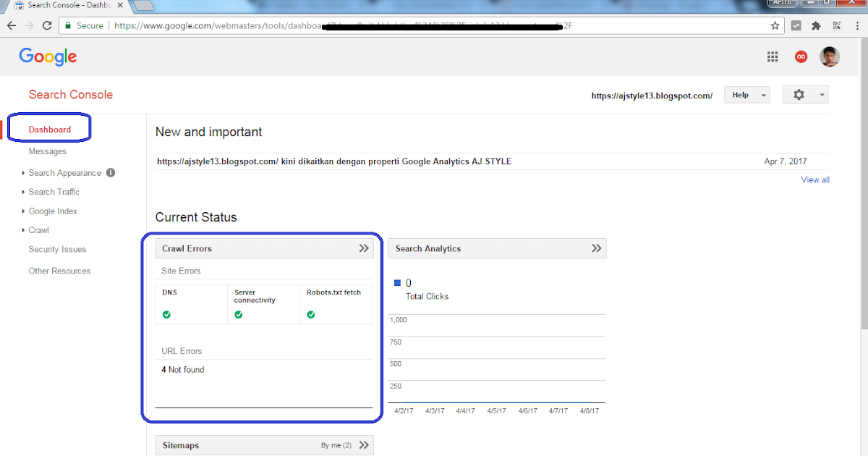Open the Crawl Errors panel header
This screenshot has width=868, height=456.
click(x=265, y=248)
